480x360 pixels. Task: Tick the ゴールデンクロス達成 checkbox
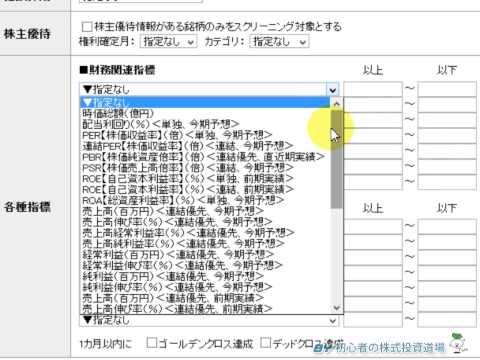coord(152,342)
